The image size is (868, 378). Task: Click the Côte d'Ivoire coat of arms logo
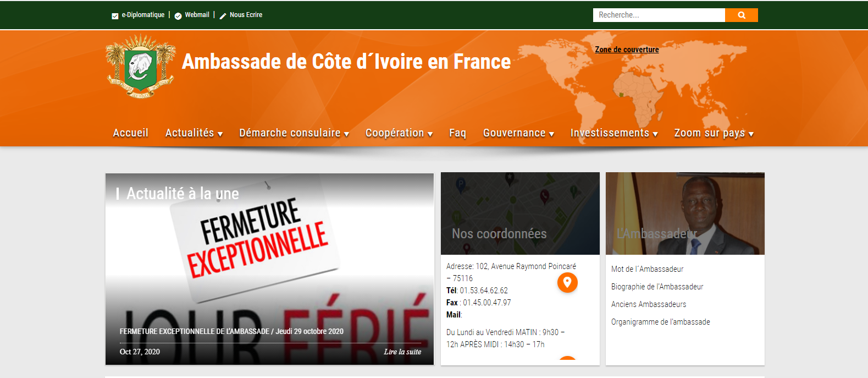click(141, 66)
